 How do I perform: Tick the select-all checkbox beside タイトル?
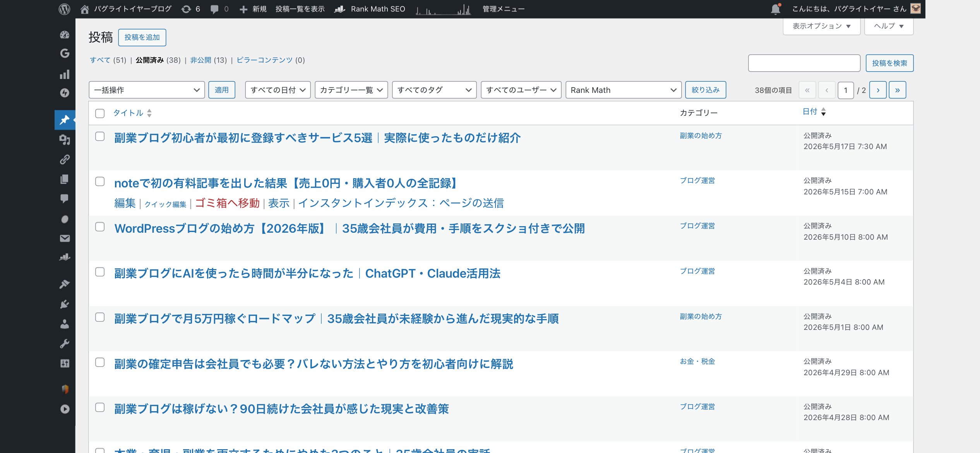[x=100, y=113]
